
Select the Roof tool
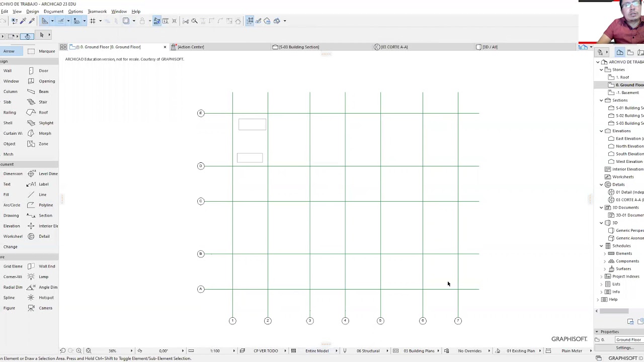tap(38, 113)
